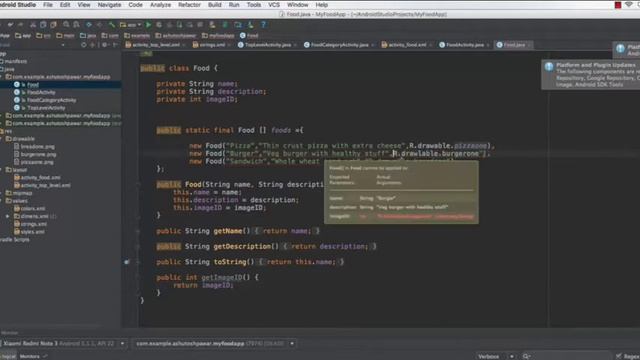Click the Wi-Fi icon in the menu bar

pyautogui.click(x=629, y=5)
